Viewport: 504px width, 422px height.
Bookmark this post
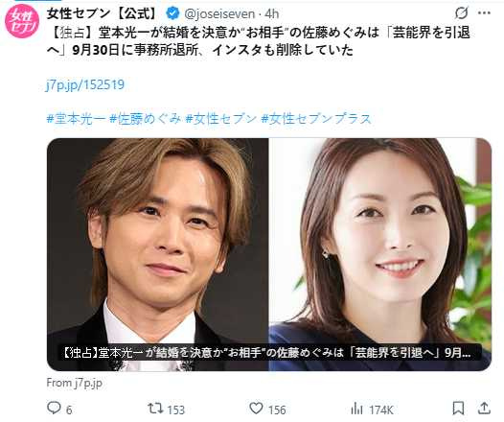tap(458, 409)
